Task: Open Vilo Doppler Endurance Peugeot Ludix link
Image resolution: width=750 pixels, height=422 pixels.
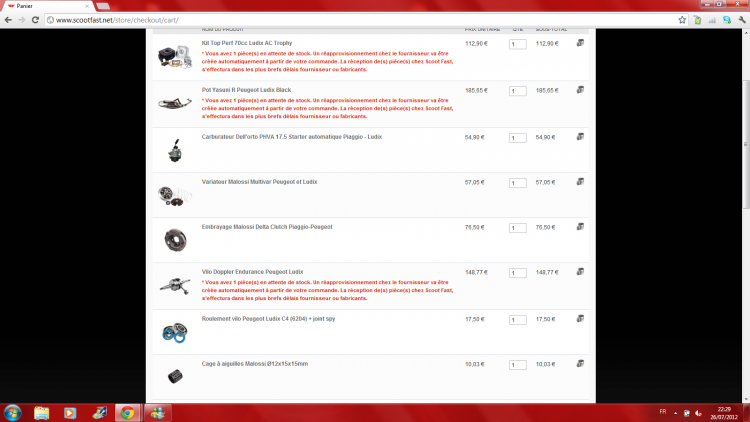Action: tap(252, 272)
